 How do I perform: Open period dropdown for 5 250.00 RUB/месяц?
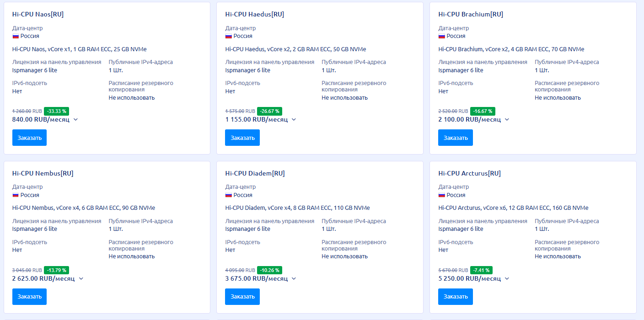click(x=507, y=278)
